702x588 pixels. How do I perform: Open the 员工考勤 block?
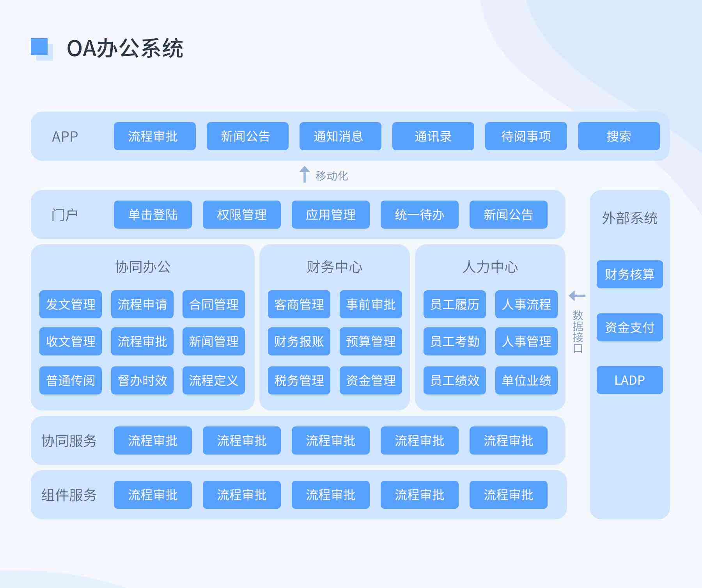point(455,341)
